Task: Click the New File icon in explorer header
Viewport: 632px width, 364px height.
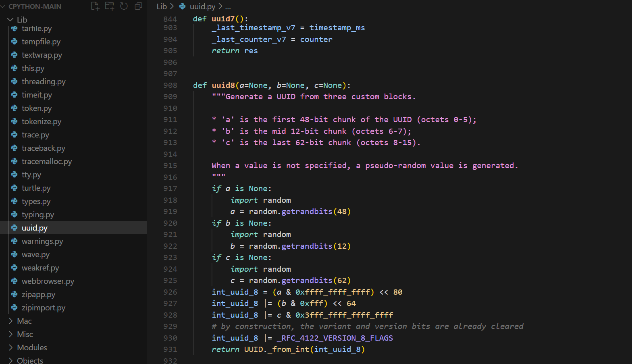Action: point(95,6)
